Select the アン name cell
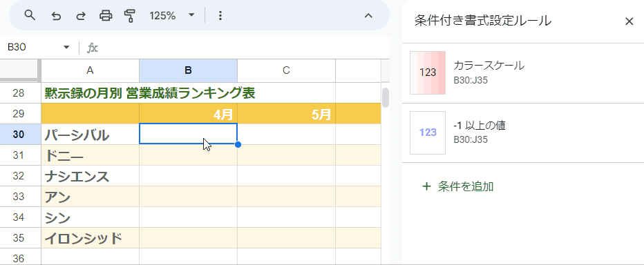 tap(90, 197)
